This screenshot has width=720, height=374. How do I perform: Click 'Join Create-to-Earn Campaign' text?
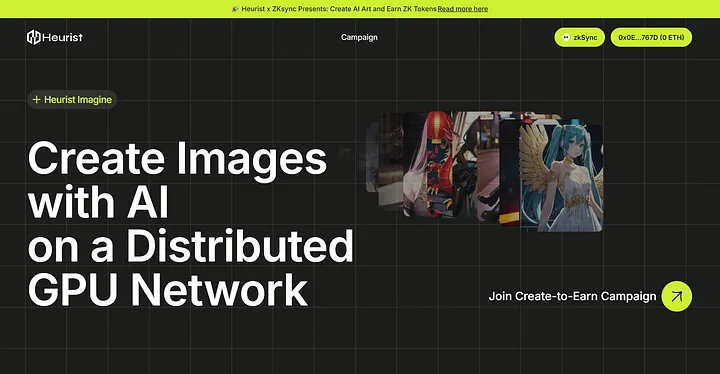572,296
